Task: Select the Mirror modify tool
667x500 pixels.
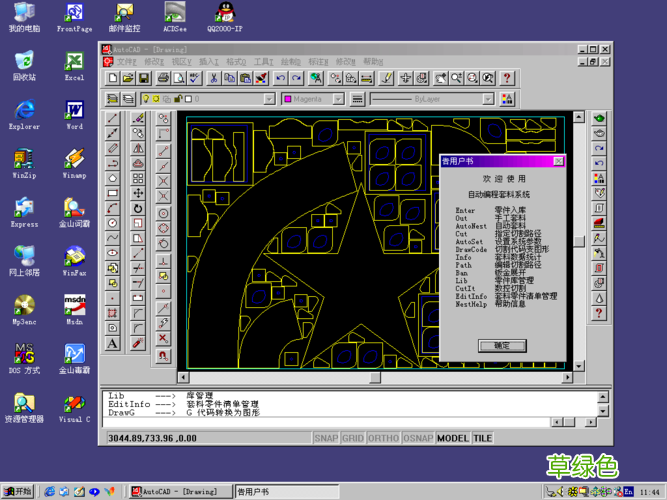Action: click(x=138, y=149)
